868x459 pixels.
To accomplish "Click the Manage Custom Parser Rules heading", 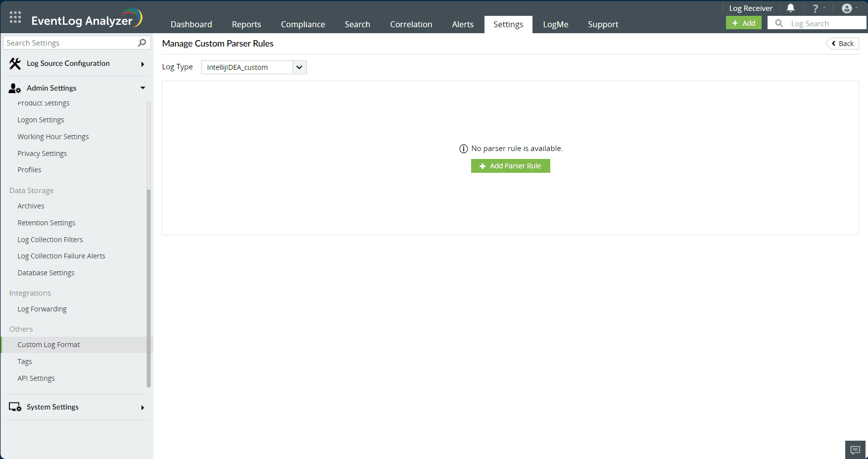I will click(x=218, y=44).
